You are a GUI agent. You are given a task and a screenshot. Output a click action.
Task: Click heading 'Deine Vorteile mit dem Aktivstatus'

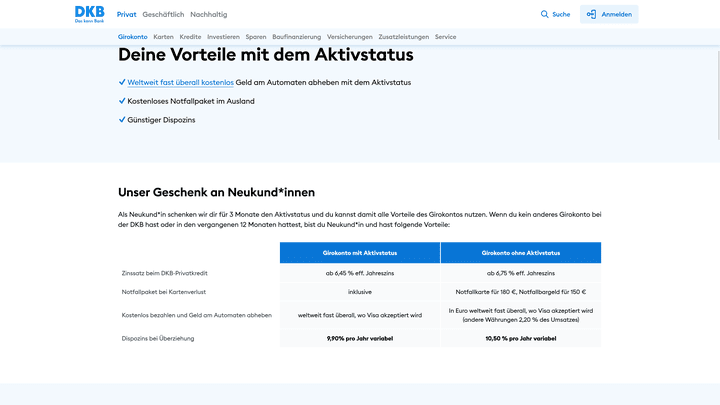(265, 55)
